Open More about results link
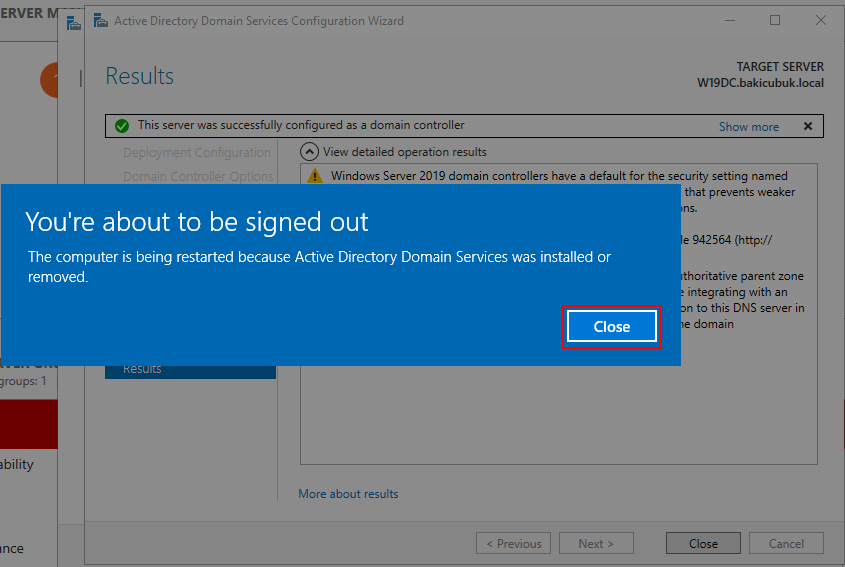This screenshot has width=845, height=567. point(348,494)
